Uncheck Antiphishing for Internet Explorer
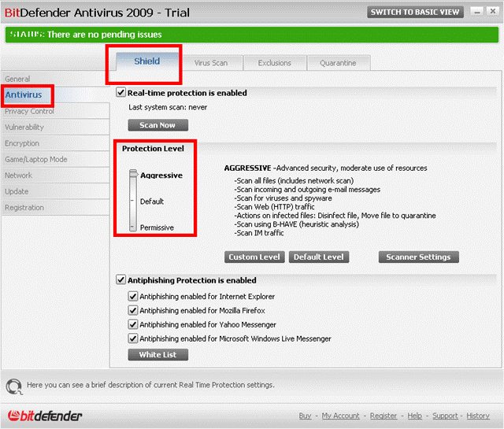This screenshot has width=504, height=429. pyautogui.click(x=133, y=297)
